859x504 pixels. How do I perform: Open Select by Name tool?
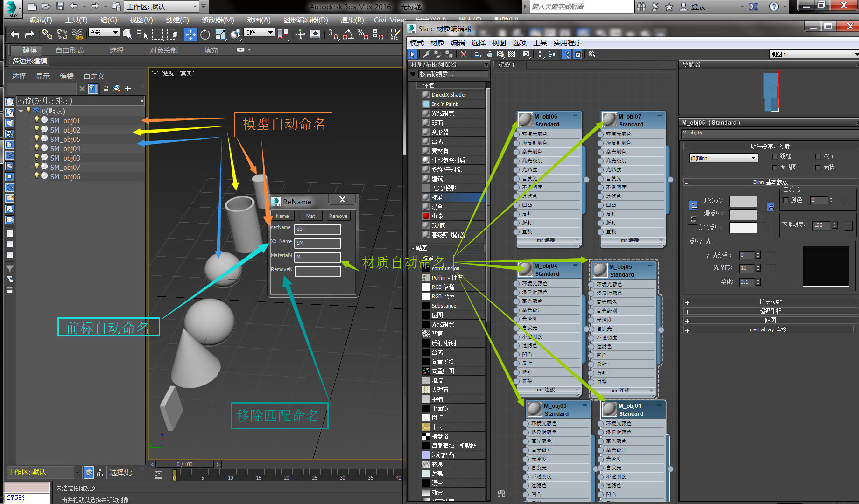142,34
